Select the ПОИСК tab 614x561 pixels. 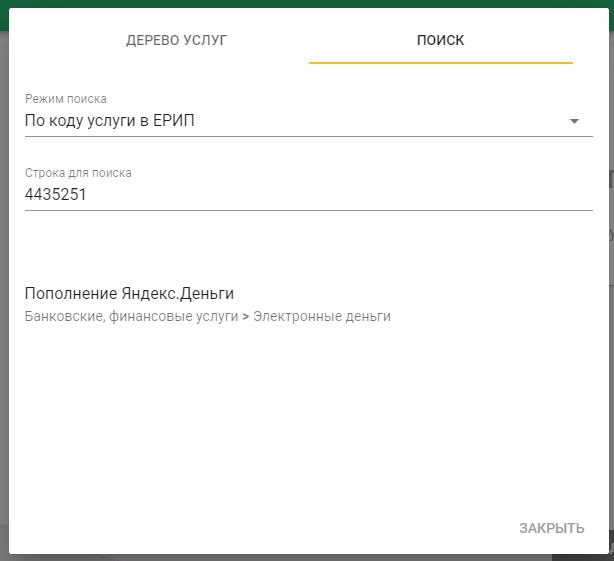[x=441, y=40]
